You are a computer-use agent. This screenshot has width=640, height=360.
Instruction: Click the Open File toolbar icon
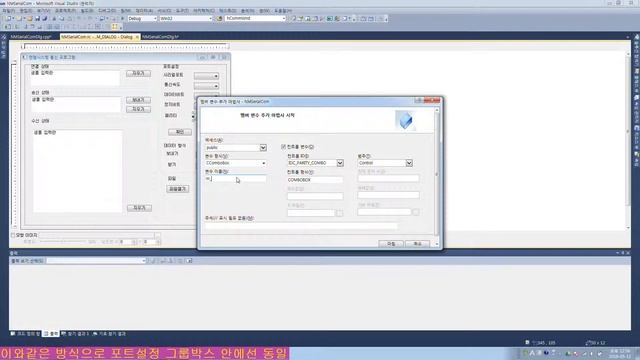click(30, 18)
